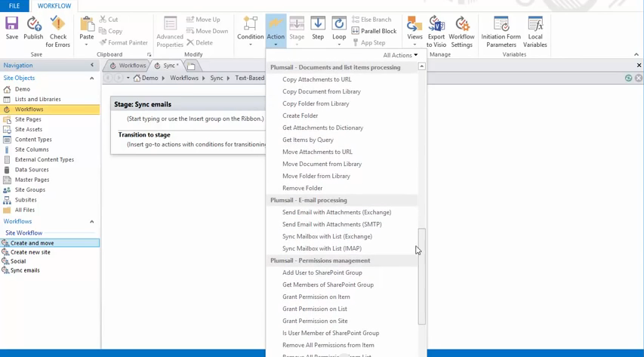Choose Create Folder action
Viewport: 644px width, 357px height.
point(300,115)
